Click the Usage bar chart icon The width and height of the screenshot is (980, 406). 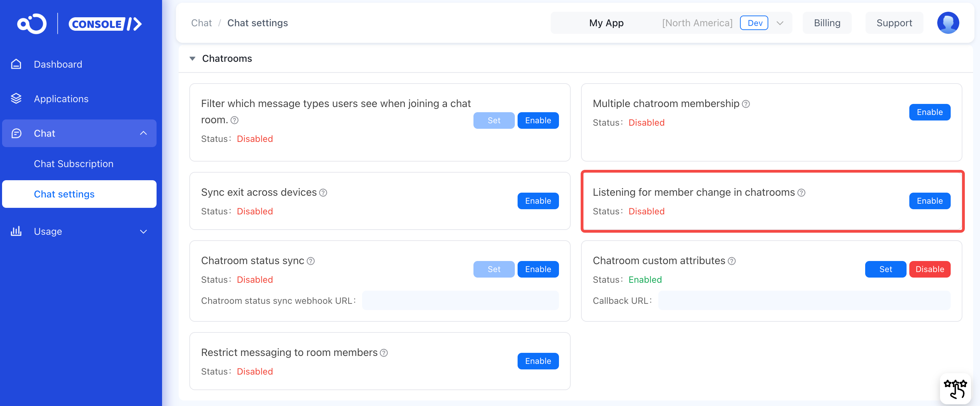(x=16, y=231)
